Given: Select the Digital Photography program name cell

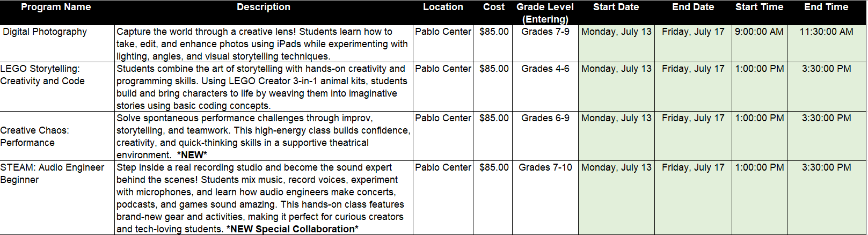Looking at the screenshot, I should [45, 32].
